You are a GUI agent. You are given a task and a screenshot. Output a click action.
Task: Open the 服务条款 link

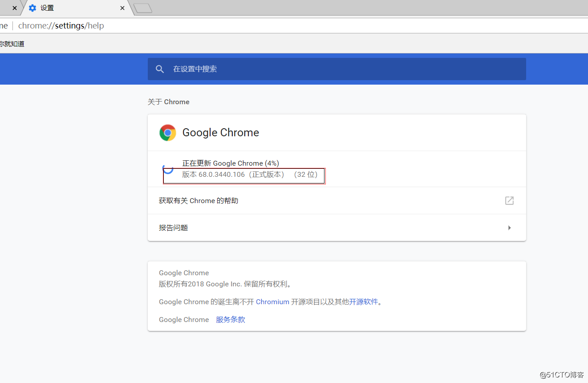pos(231,319)
